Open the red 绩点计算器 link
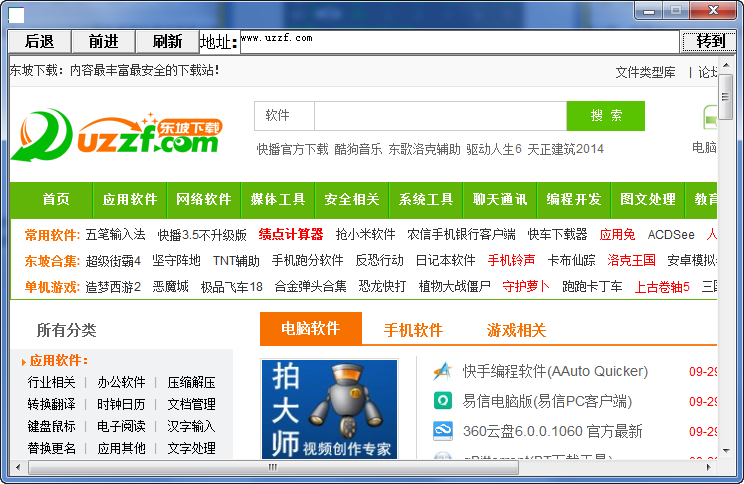The image size is (744, 484). [x=291, y=234]
